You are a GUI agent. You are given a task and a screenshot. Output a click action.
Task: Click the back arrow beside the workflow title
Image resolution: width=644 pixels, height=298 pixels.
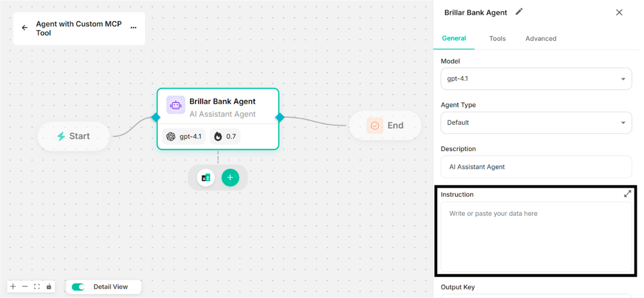25,28
